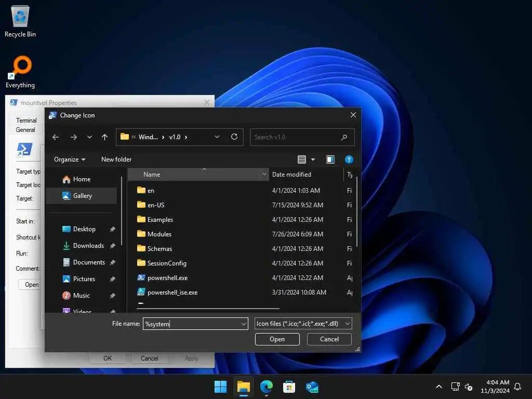Click Cancel button in Change Icon

point(329,339)
